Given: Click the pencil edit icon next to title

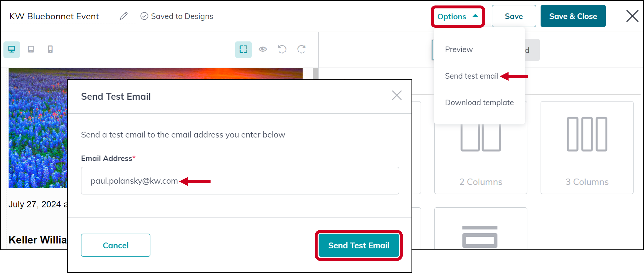Looking at the screenshot, I should tap(123, 16).
